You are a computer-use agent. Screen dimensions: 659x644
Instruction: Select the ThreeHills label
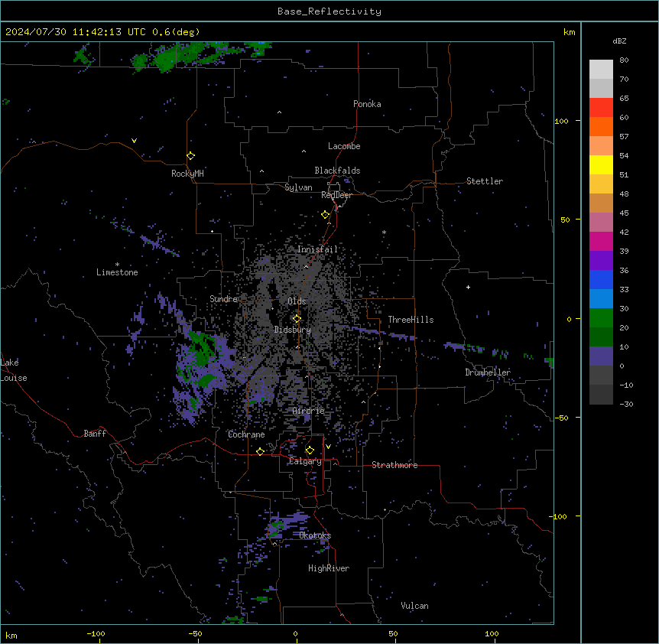pos(411,320)
